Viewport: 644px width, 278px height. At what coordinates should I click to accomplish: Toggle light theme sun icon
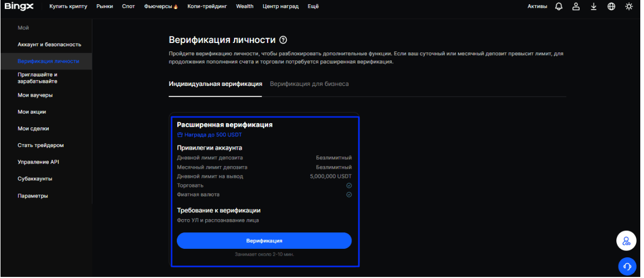coord(629,6)
